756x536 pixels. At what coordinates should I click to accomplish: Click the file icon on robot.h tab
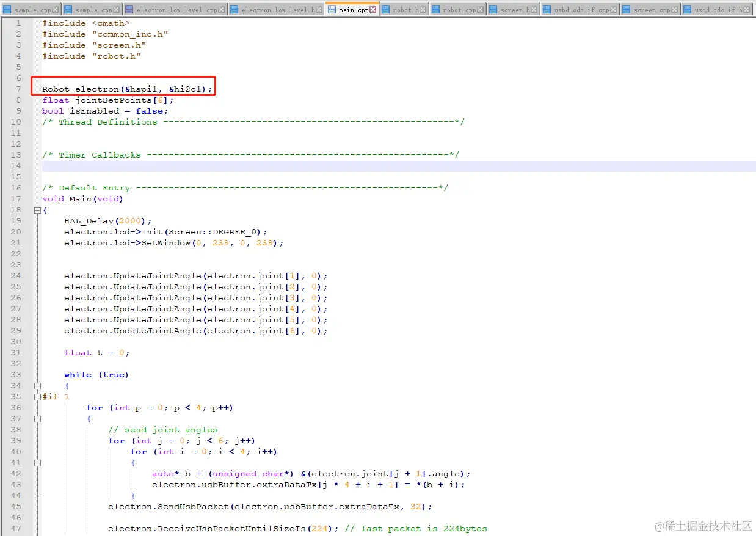pos(386,10)
